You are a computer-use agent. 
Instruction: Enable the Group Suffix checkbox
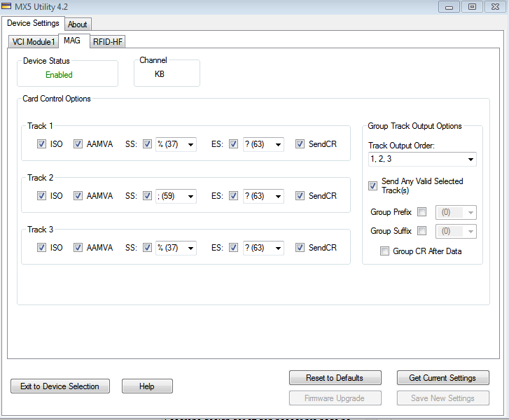pos(421,231)
